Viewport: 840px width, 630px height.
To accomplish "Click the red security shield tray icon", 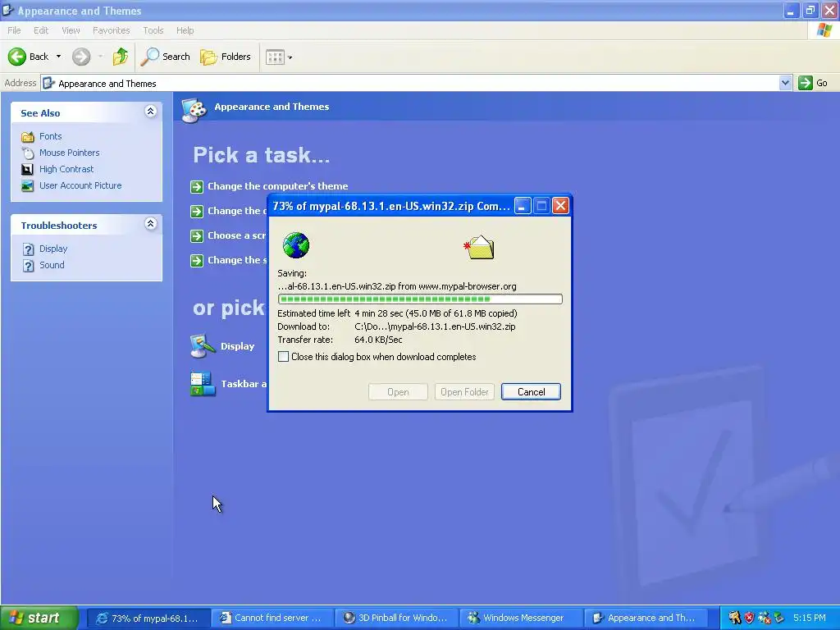I will (750, 618).
